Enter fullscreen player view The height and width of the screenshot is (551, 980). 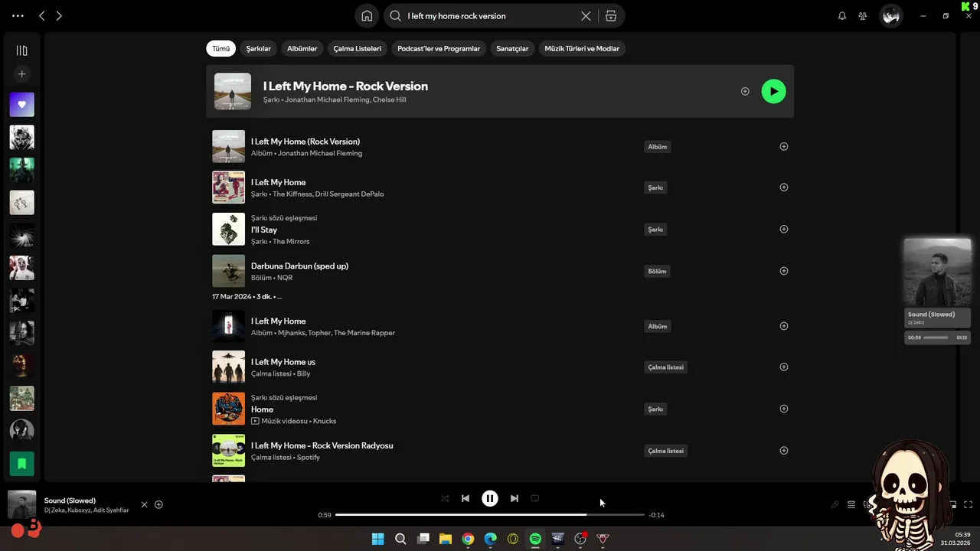point(969,504)
